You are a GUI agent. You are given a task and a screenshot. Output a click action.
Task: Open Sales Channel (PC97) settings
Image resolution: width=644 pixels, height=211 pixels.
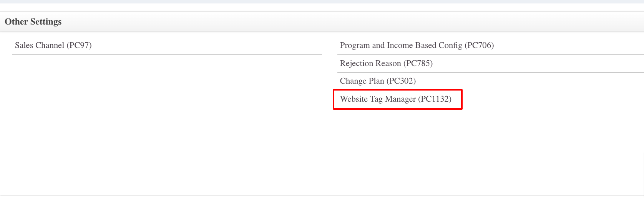click(53, 45)
